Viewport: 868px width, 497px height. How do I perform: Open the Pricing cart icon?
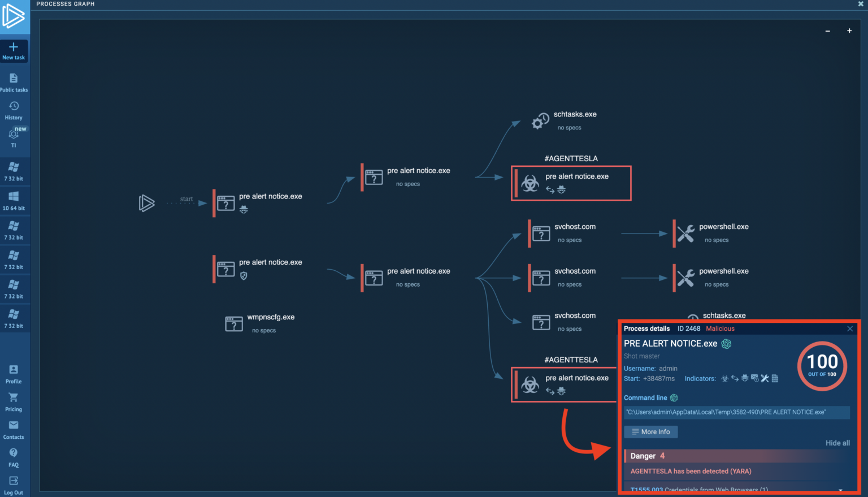tap(14, 397)
